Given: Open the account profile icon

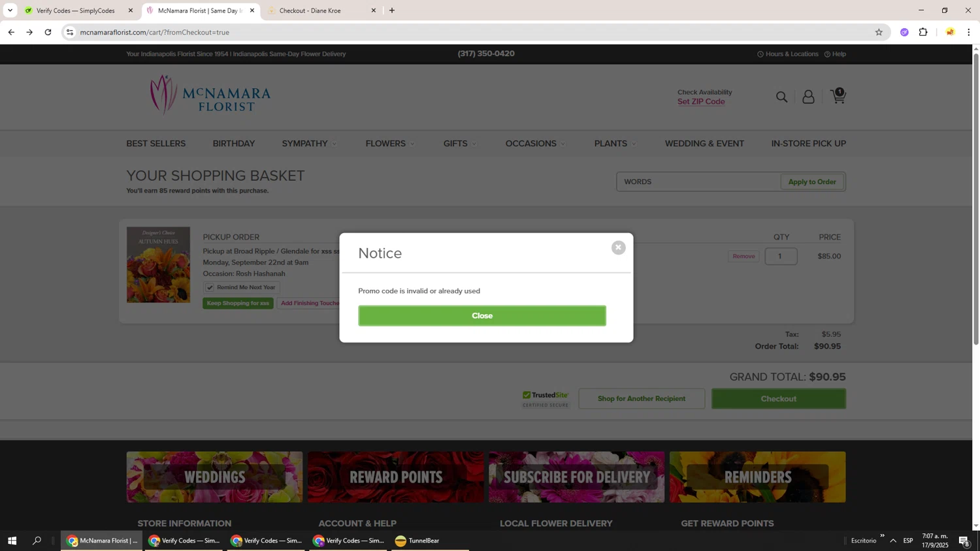Looking at the screenshot, I should click(x=808, y=97).
